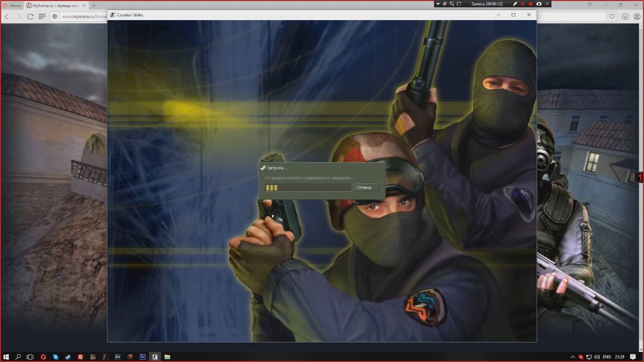The width and height of the screenshot is (644, 362).
Task: Pause the screen recording
Action: tap(523, 4)
